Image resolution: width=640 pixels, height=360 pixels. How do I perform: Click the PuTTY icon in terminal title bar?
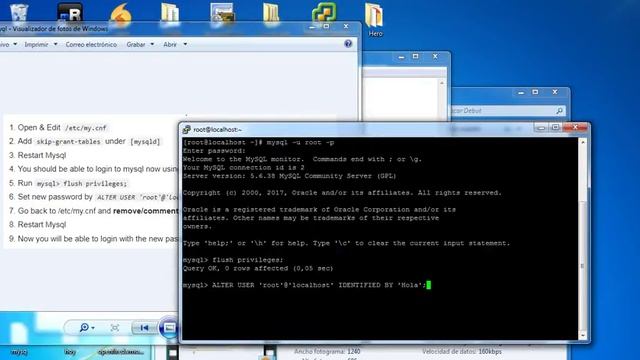187,129
